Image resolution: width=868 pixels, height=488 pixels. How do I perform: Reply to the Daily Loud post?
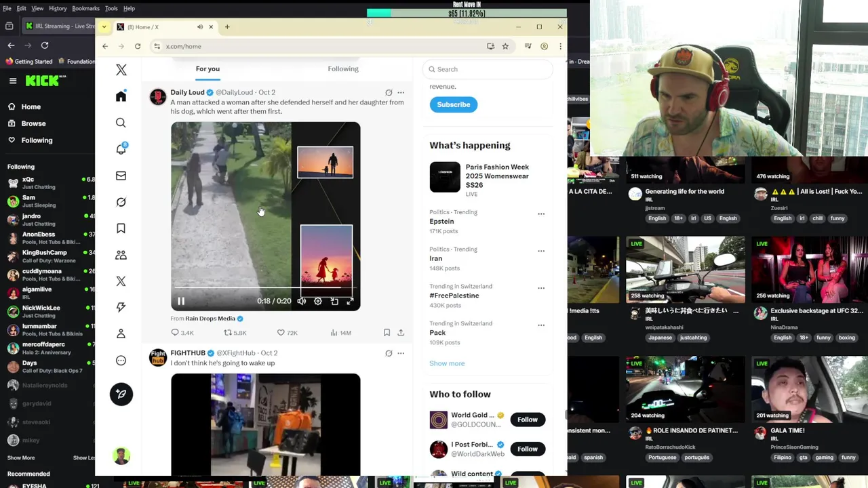[182, 333]
